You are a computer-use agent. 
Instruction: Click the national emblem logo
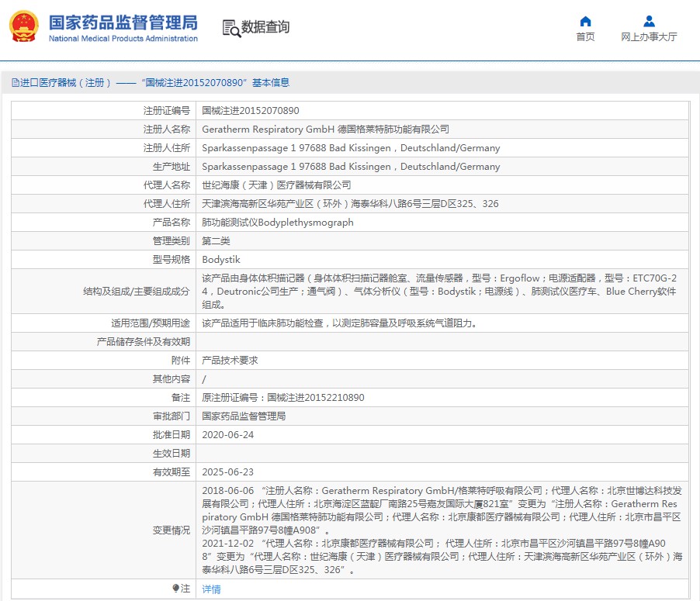tap(24, 27)
